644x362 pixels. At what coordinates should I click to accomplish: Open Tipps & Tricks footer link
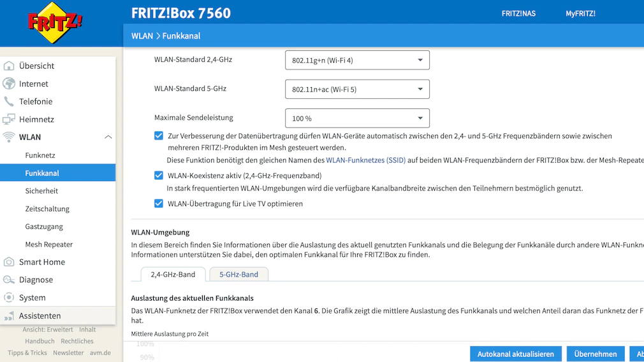coord(27,352)
